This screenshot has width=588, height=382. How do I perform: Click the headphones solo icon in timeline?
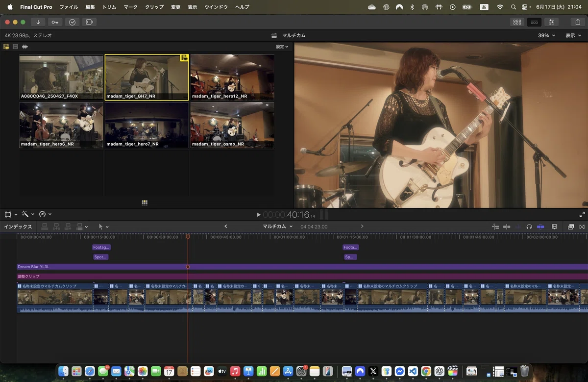(x=529, y=227)
